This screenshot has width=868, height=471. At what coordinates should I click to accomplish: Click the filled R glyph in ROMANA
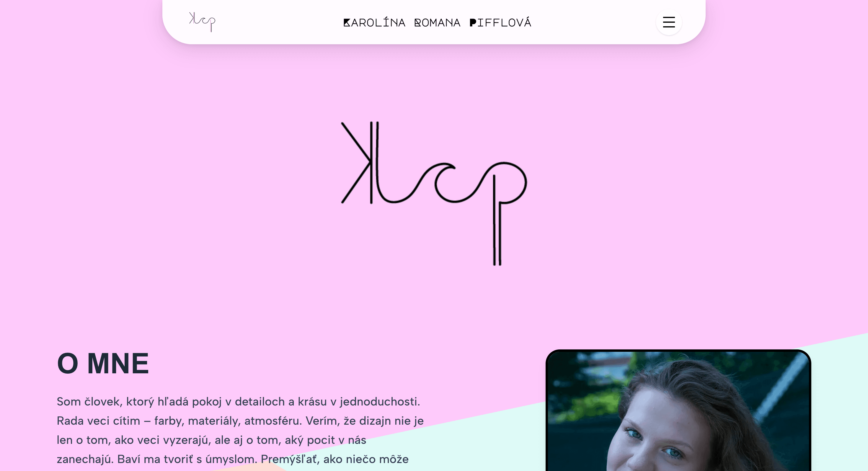[417, 22]
